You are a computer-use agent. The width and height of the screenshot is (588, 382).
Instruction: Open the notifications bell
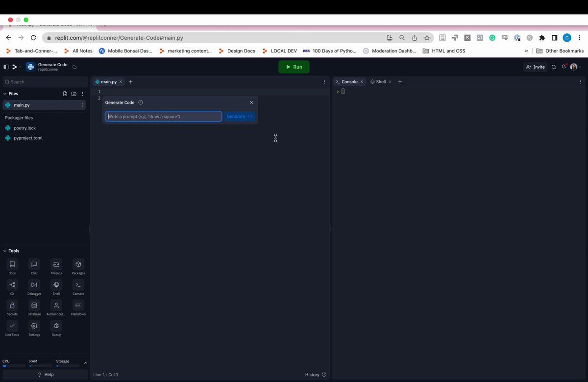pos(564,67)
